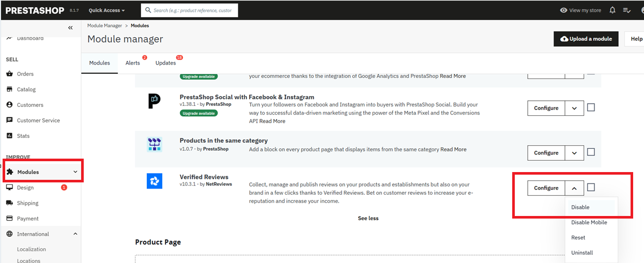This screenshot has height=263, width=644.
Task: Check the PrestaShop Social module checkbox
Action: tap(591, 107)
